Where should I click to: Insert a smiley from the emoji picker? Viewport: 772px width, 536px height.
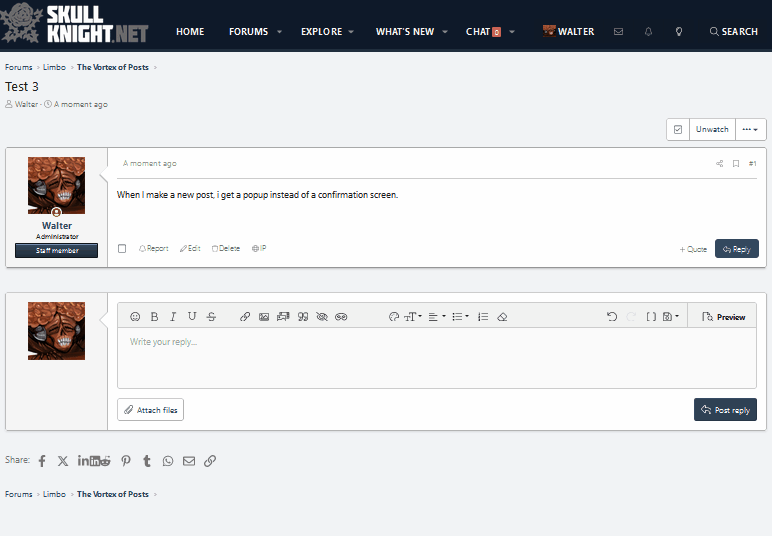pyautogui.click(x=136, y=317)
